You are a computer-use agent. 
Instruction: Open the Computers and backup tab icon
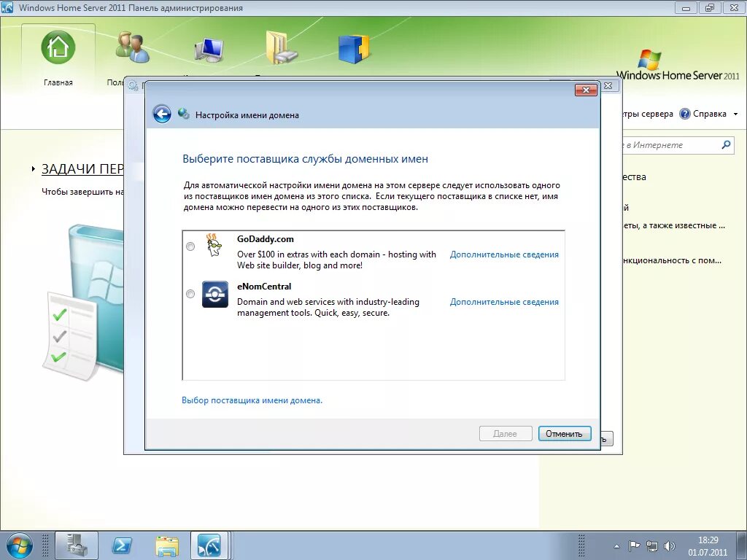click(x=209, y=49)
